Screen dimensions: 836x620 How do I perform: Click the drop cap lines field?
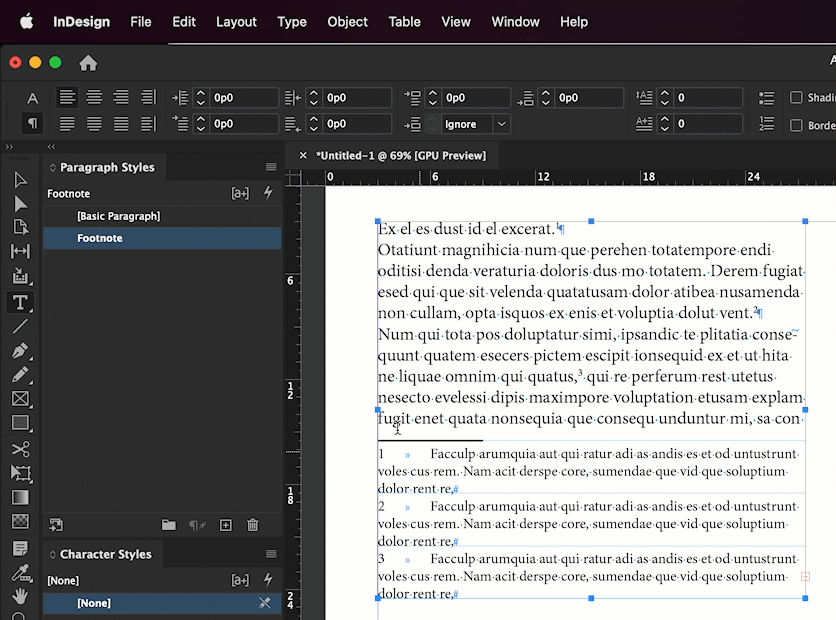(709, 98)
